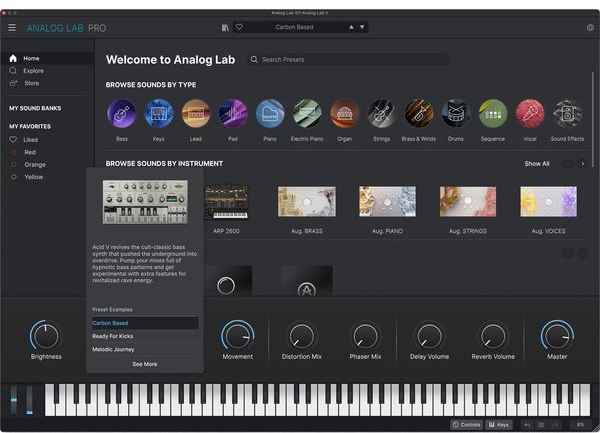The width and height of the screenshot is (600, 433).
Task: Open My Sound Banks section
Action: pyautogui.click(x=35, y=108)
